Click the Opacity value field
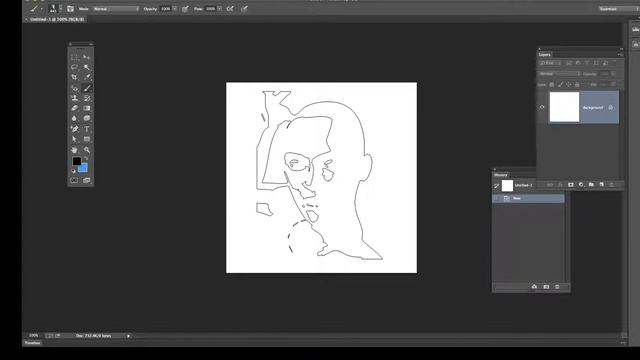 (166, 9)
